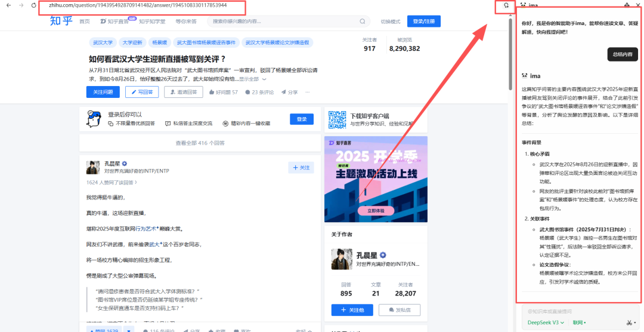Click 孔晨星's avatar in 关于作者 card
644x332 pixels.
click(x=342, y=259)
